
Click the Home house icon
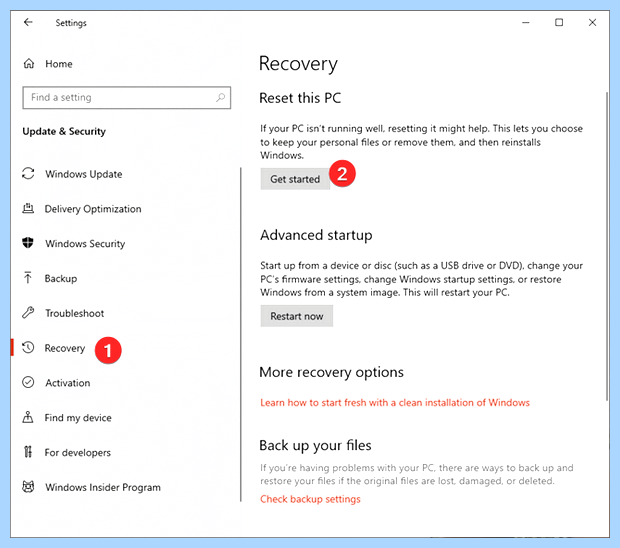[29, 64]
